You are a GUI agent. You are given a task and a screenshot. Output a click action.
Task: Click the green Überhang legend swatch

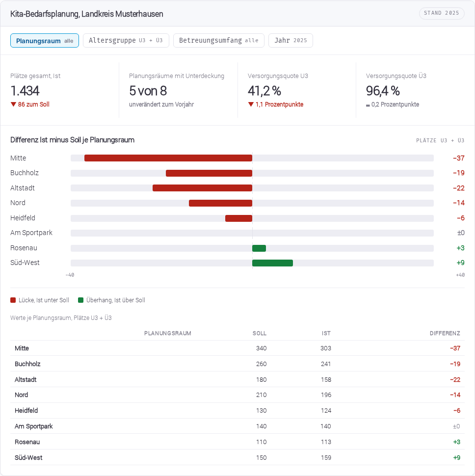click(x=81, y=300)
